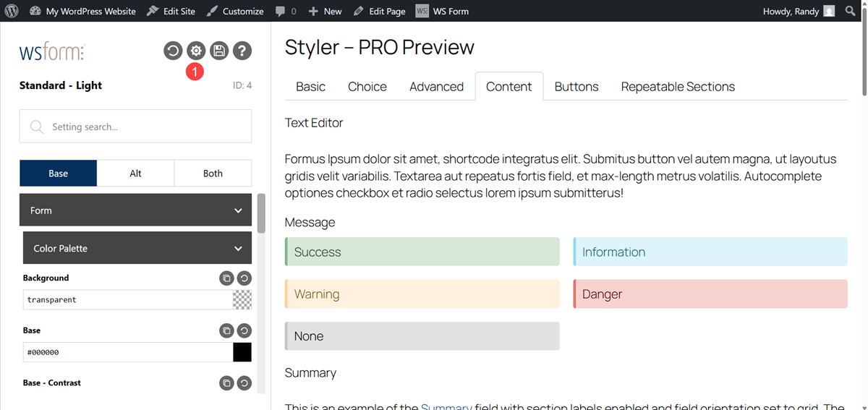Copy the Background color setting
The height and width of the screenshot is (410, 868).
click(226, 278)
